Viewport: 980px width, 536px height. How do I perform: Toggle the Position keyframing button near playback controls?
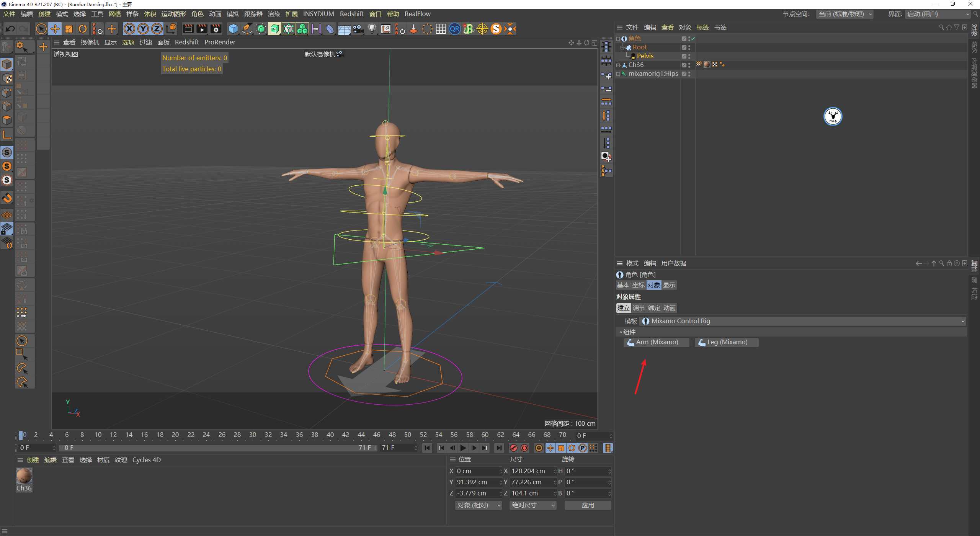[550, 448]
